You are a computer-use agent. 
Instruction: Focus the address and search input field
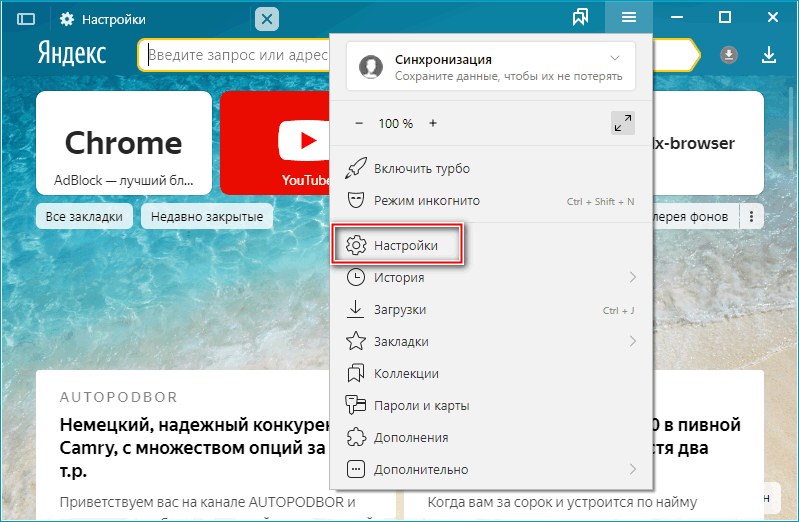point(234,55)
